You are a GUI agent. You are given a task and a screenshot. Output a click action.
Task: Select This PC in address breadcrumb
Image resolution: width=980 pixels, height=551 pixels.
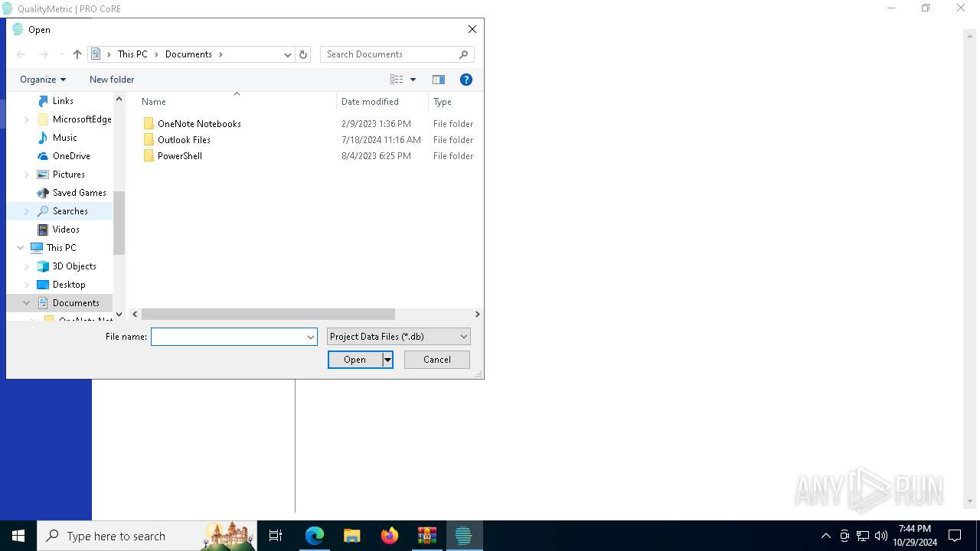point(132,54)
